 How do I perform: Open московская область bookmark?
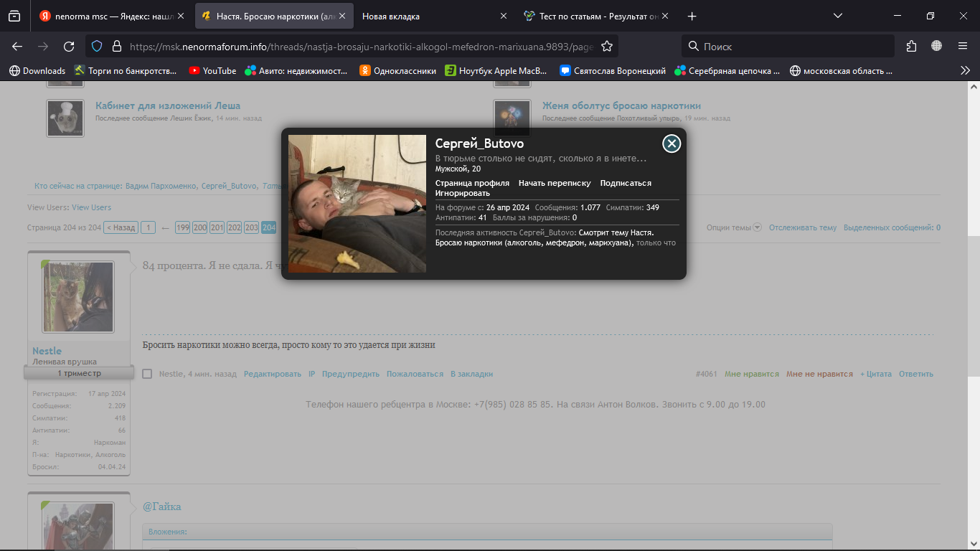[841, 71]
